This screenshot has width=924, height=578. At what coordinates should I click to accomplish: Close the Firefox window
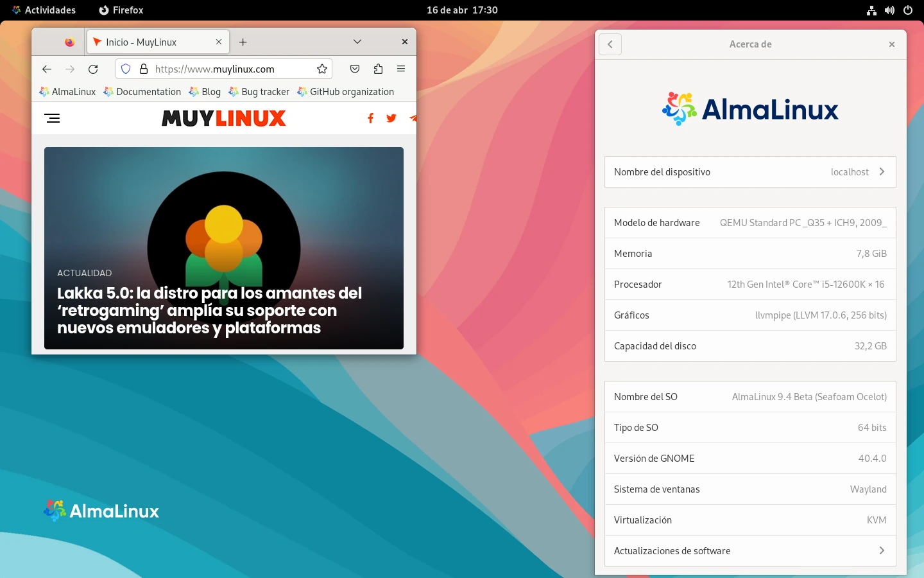[405, 42]
